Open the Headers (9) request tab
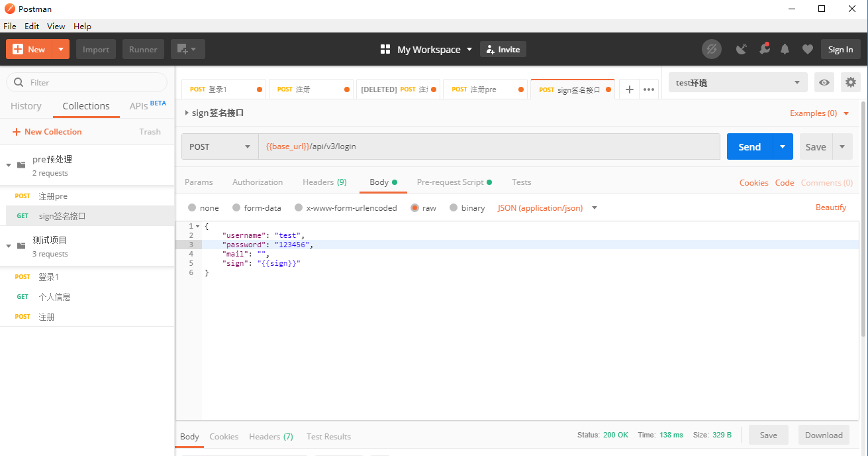 tap(324, 182)
